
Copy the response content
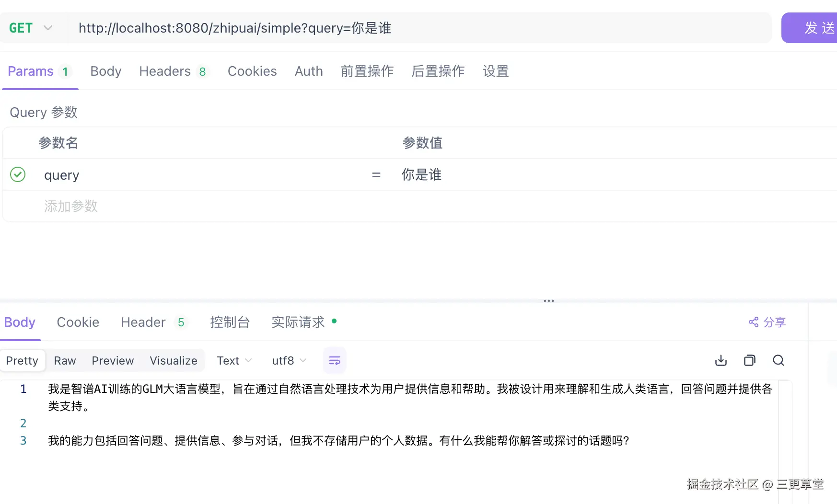pyautogui.click(x=749, y=360)
